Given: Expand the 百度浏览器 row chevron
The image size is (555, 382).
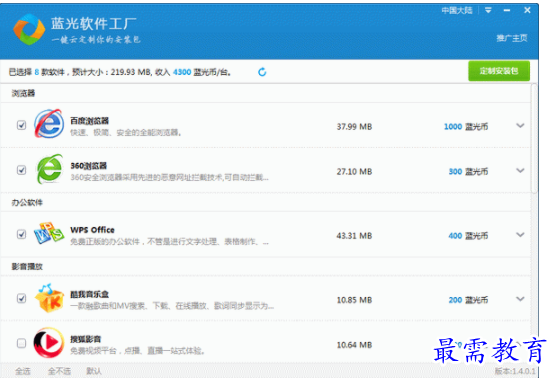Looking at the screenshot, I should 520,125.
